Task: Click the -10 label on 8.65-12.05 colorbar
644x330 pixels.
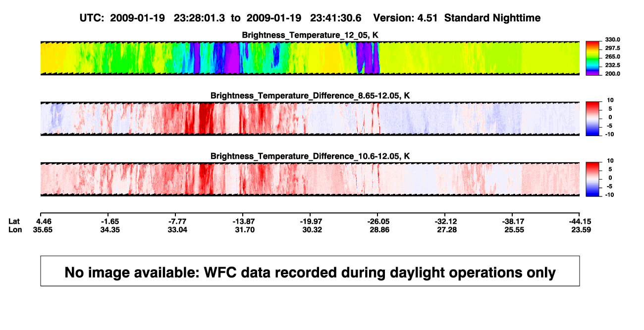Action: 609,134
